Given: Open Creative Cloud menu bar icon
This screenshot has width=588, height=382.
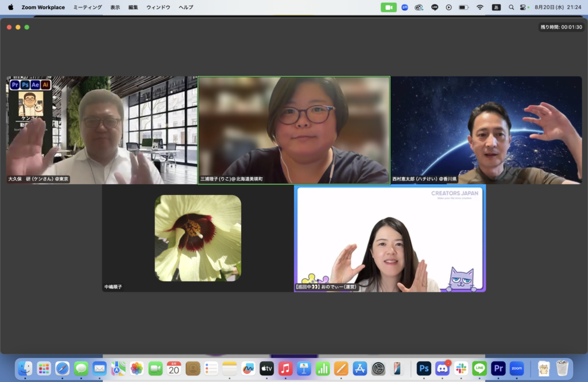Looking at the screenshot, I should tap(419, 7).
